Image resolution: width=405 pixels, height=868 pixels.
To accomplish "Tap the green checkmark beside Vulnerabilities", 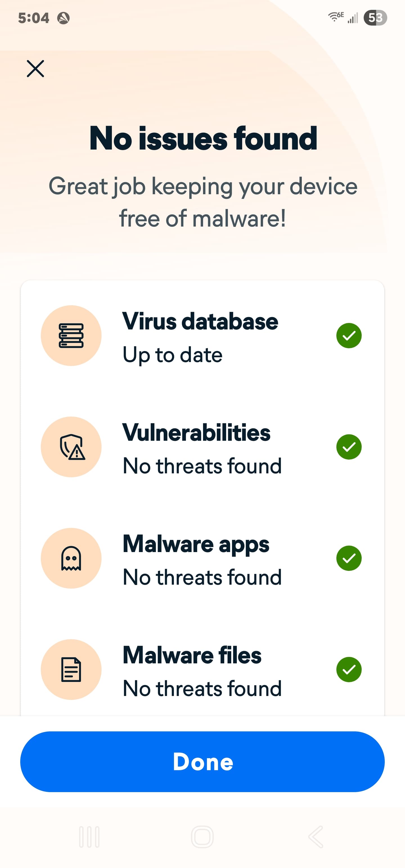I will click(x=349, y=447).
